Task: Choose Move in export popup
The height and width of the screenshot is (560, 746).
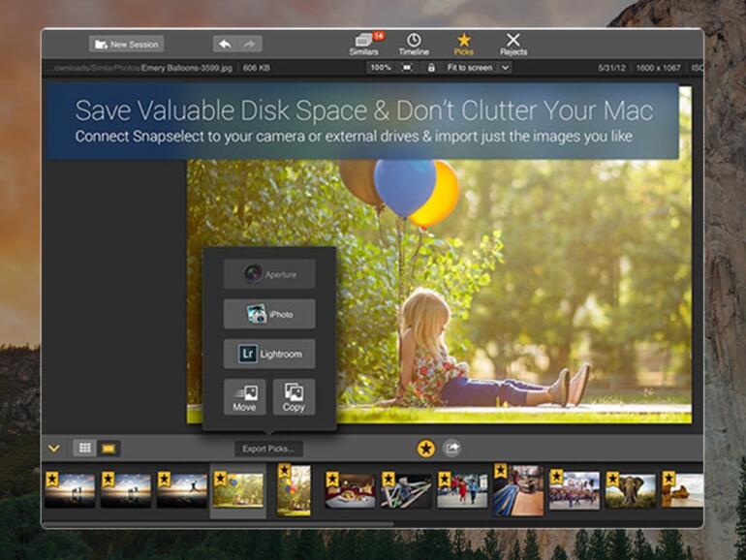Action: 244,397
